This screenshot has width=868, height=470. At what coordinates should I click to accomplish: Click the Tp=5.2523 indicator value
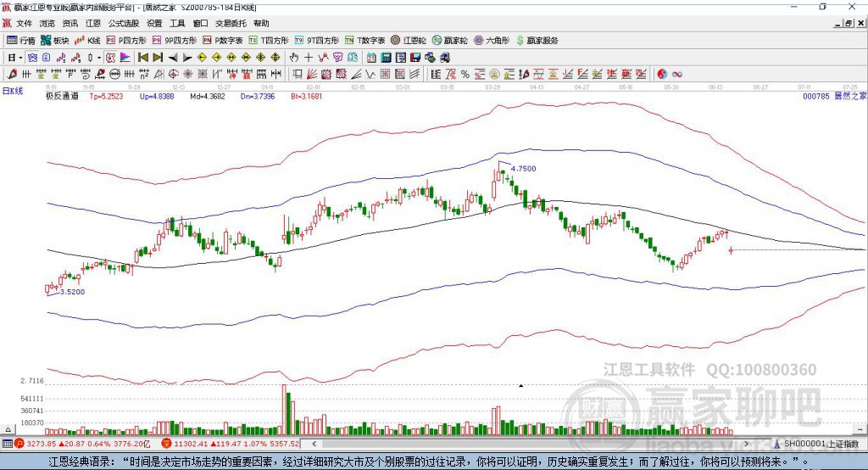106,96
